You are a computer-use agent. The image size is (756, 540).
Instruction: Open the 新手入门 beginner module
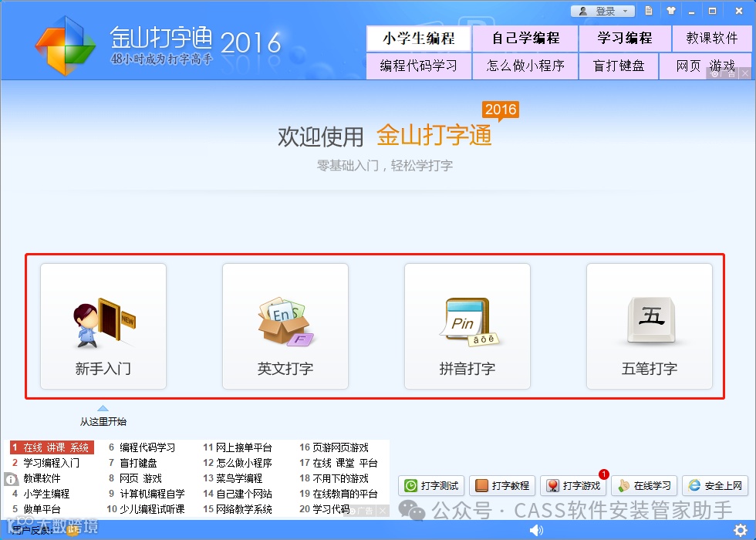tap(103, 326)
